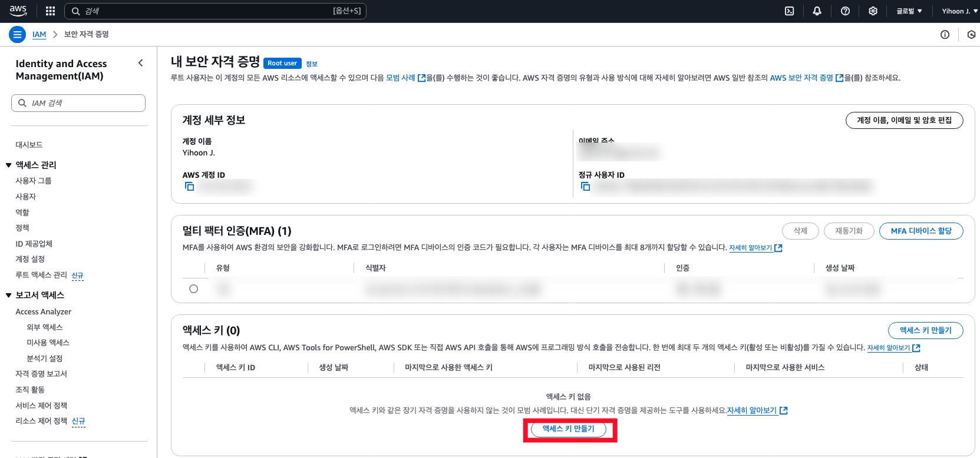
Task: Click the MFA 삭제 button
Action: click(800, 231)
